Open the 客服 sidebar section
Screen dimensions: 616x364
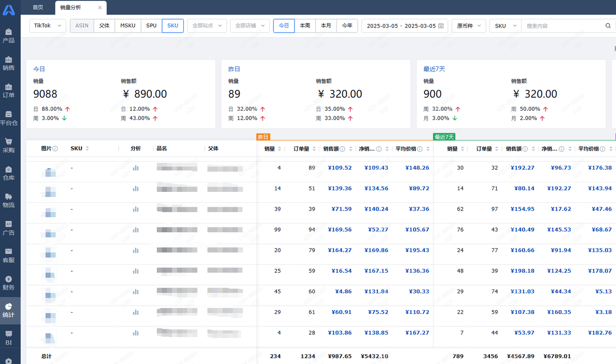(9, 255)
